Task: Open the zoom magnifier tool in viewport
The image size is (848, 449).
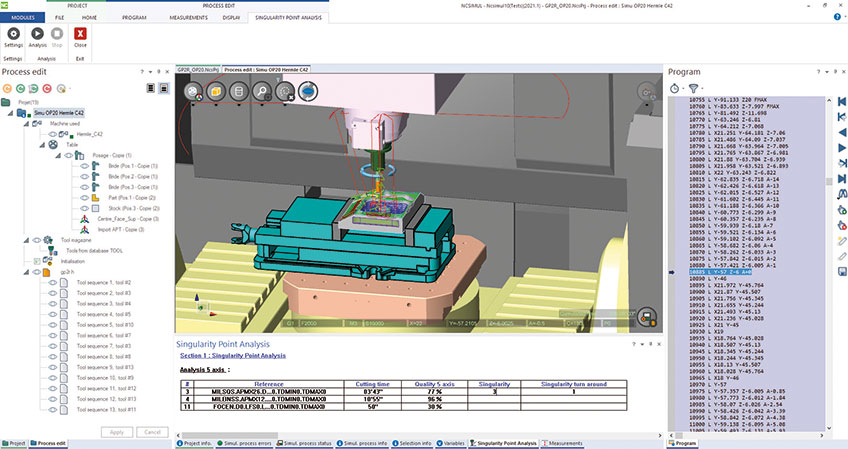Action: click(262, 91)
